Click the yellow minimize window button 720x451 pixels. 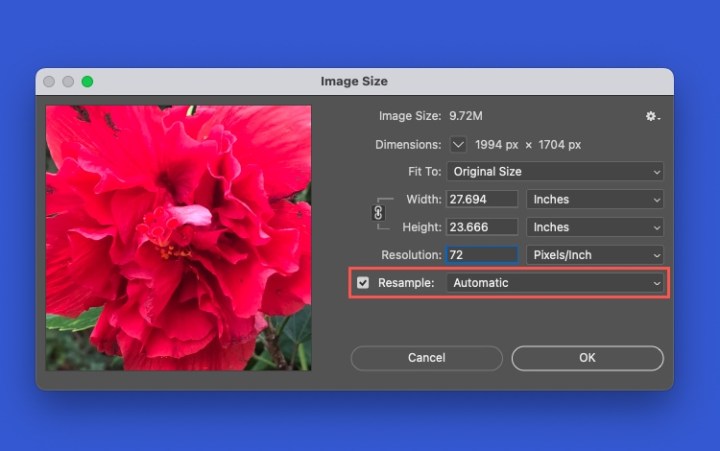tap(68, 82)
